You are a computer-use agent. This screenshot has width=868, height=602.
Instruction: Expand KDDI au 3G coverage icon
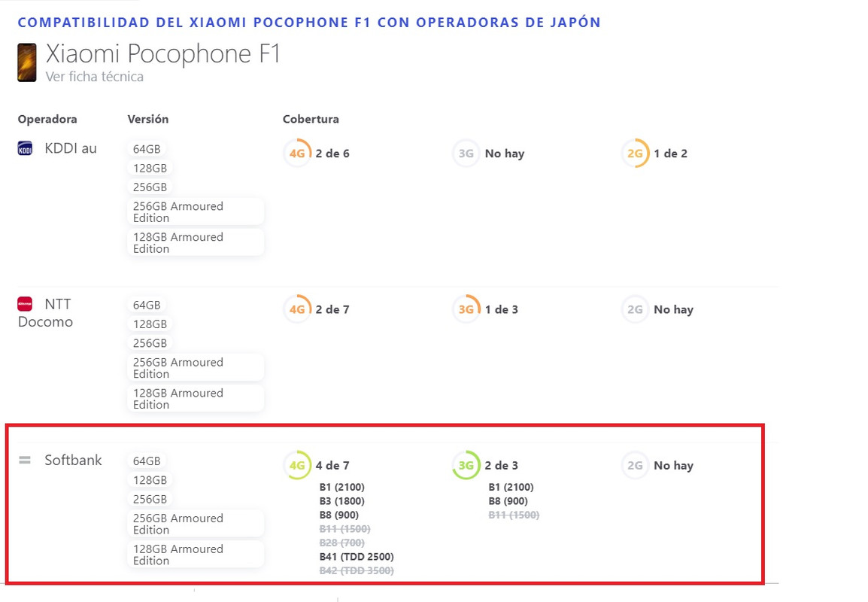coord(466,154)
